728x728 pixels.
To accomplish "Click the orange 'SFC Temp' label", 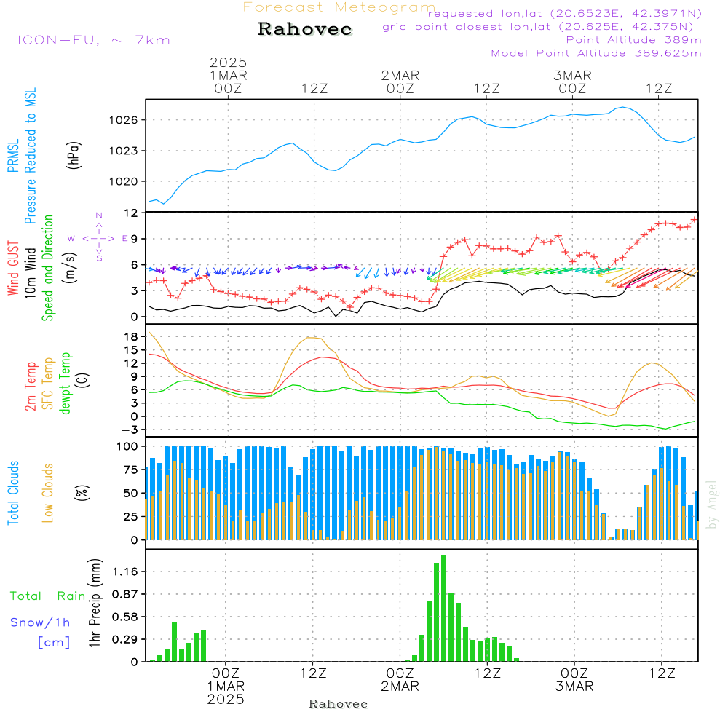I will click(48, 384).
